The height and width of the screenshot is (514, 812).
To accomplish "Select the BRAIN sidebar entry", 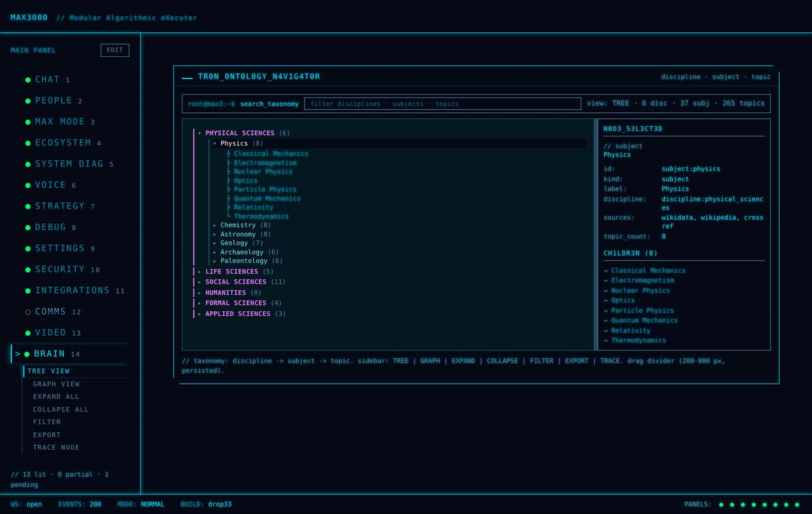I will pos(70,354).
